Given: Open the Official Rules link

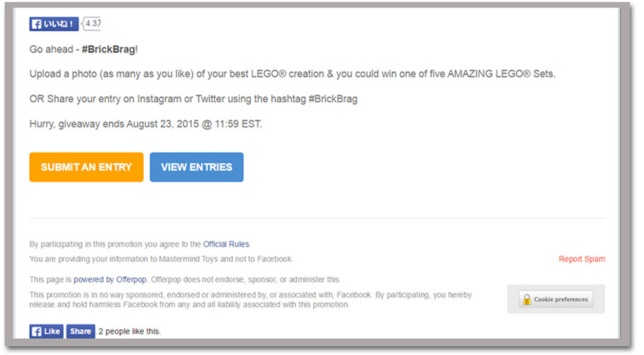Looking at the screenshot, I should click(226, 244).
